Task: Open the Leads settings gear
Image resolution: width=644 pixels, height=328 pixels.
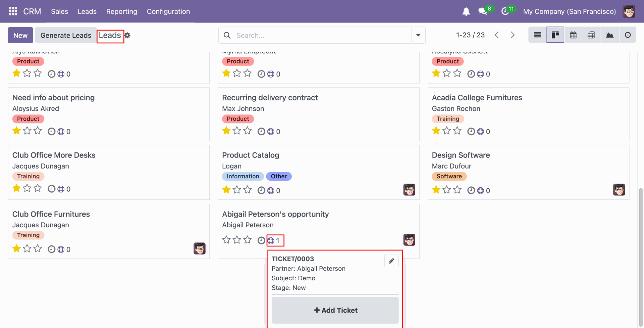Action: 127,35
